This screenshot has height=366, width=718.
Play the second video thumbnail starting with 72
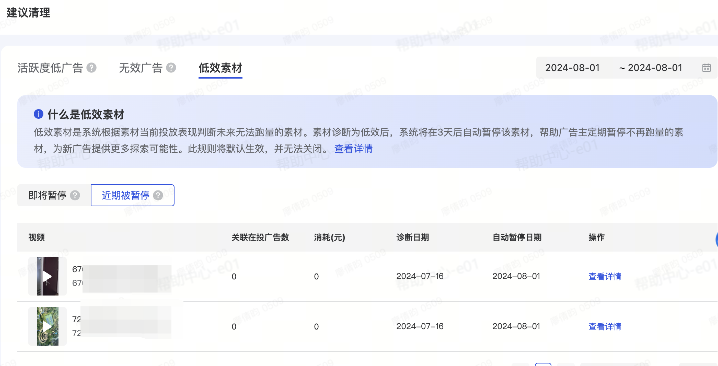point(48,326)
